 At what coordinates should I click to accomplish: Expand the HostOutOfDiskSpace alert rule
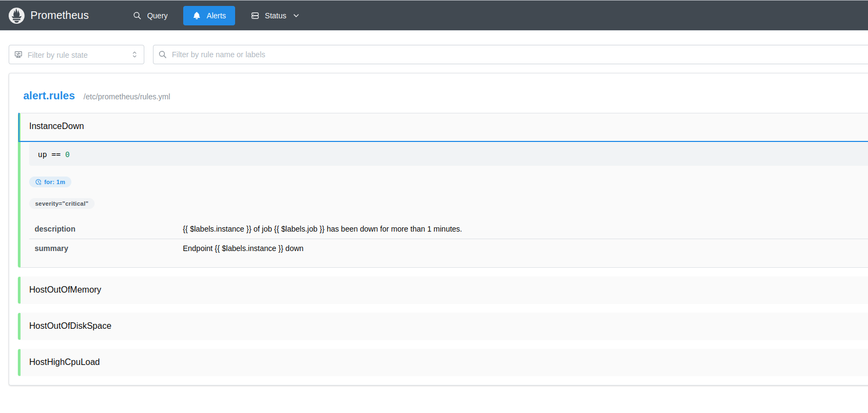[x=70, y=326]
